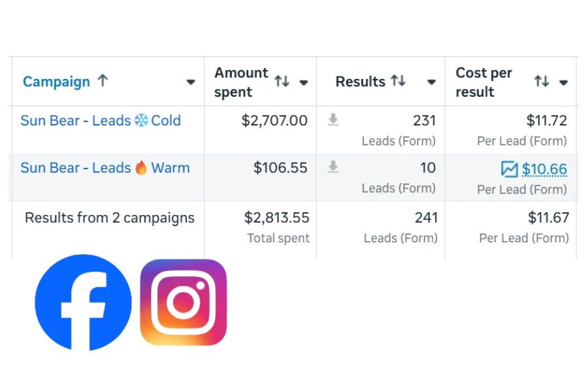Viewport: 588px width, 392px height.
Task: Click the Campaign column header
Action: coord(56,82)
